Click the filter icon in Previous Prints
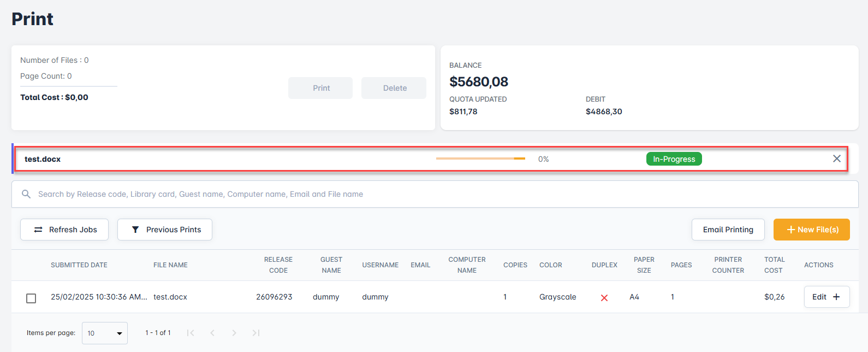This screenshot has width=868, height=352. tap(135, 230)
